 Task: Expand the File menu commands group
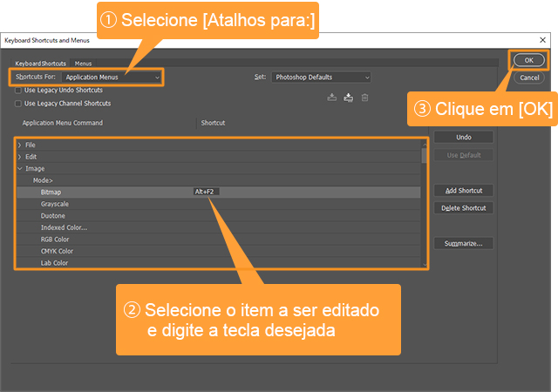point(20,145)
